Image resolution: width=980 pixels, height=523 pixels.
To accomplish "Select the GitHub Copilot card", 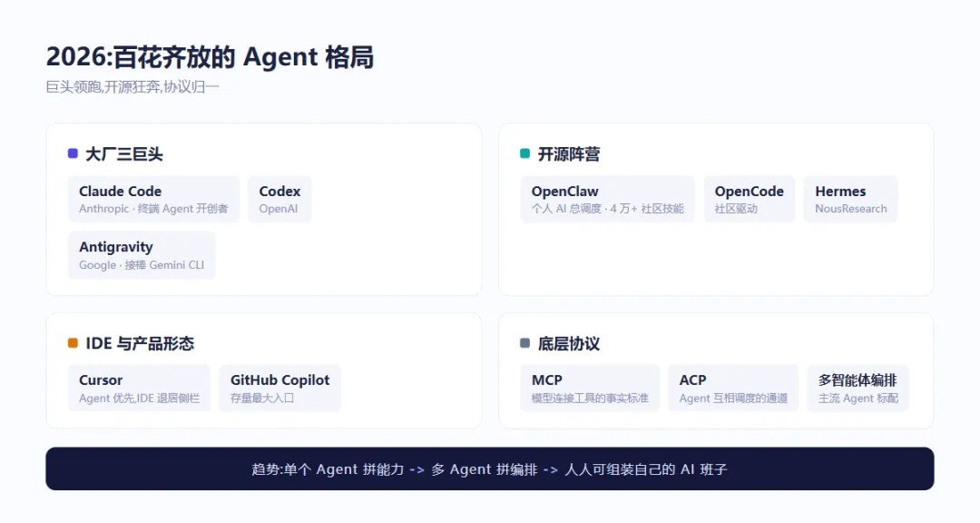I will coord(280,388).
